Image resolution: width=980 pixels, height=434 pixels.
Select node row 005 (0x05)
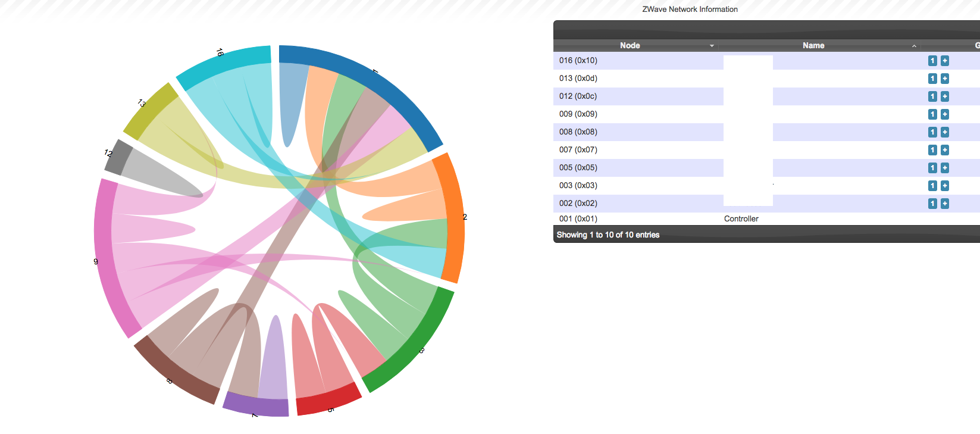point(766,168)
